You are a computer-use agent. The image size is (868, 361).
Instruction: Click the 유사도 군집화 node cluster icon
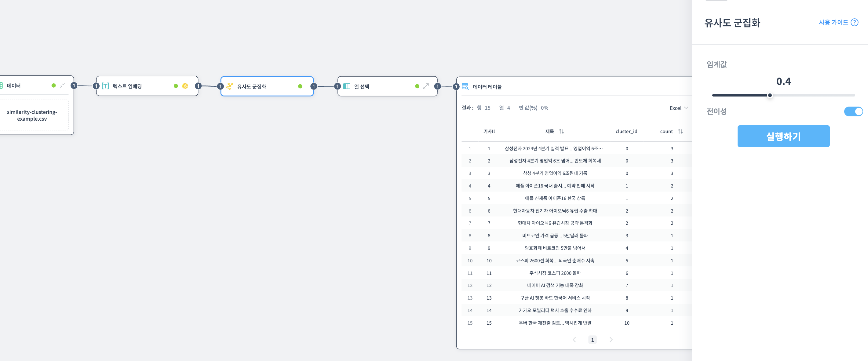click(x=230, y=86)
